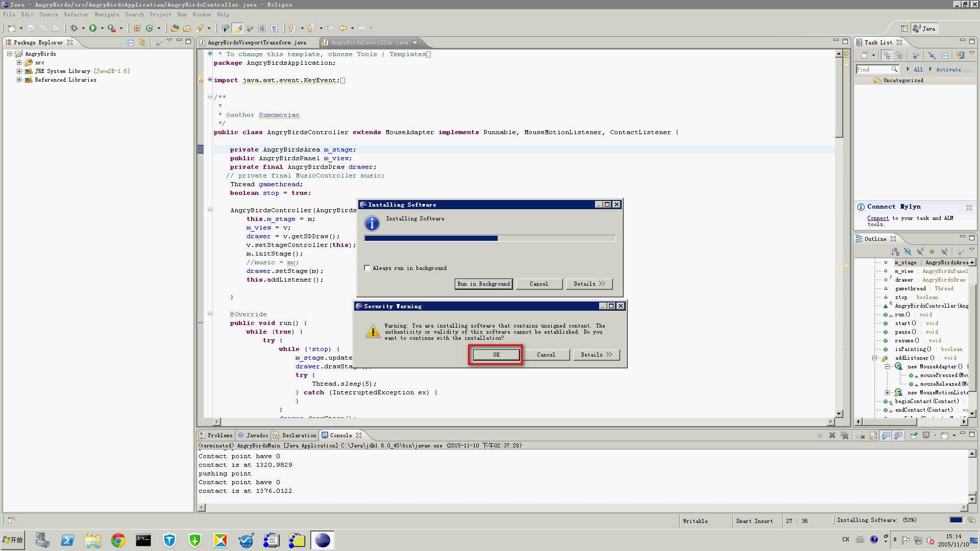The width and height of the screenshot is (980, 551).
Task: Click Collapse All in Package Explorer
Action: pyautogui.click(x=131, y=42)
